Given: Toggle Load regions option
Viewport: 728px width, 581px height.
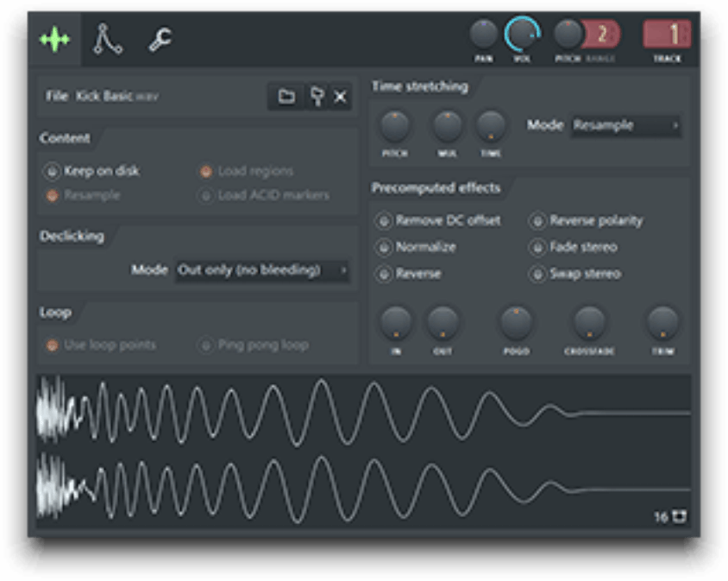Looking at the screenshot, I should pyautogui.click(x=247, y=172).
